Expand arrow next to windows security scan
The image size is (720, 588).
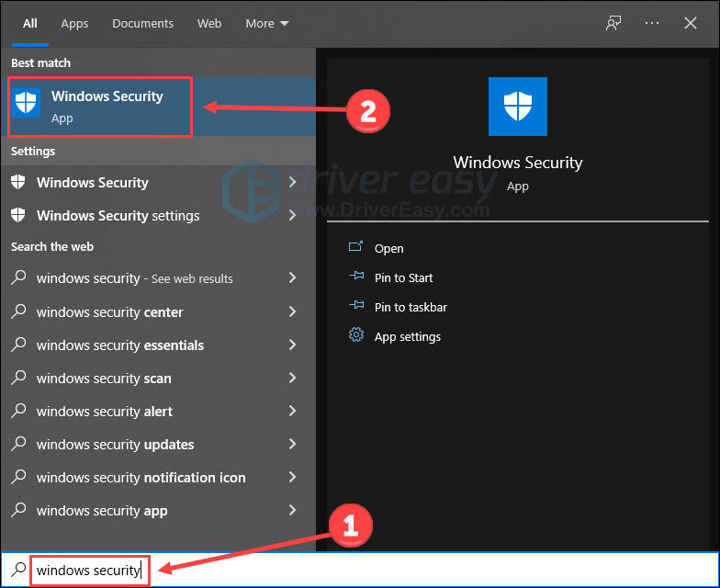tap(292, 379)
